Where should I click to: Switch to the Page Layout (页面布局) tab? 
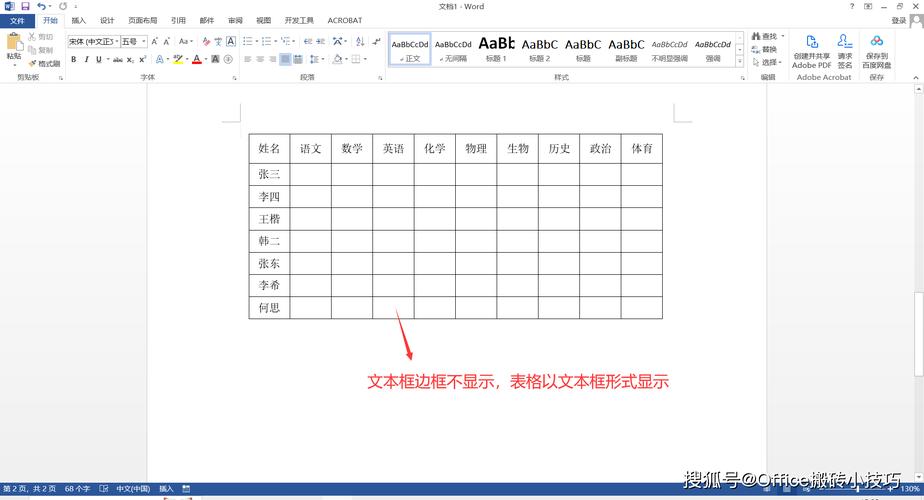(143, 21)
